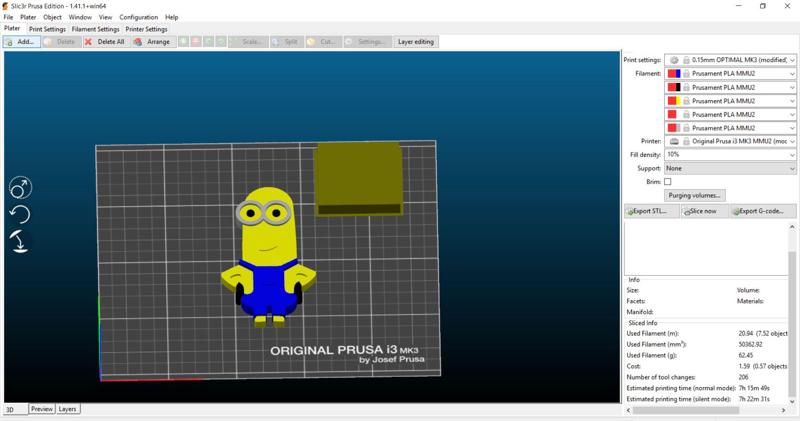The width and height of the screenshot is (800, 421).
Task: Click the gear icon in Print settings
Action: [x=674, y=60]
